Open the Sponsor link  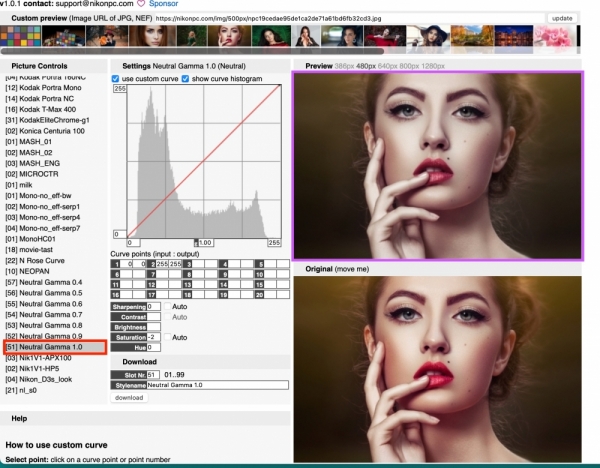click(162, 4)
